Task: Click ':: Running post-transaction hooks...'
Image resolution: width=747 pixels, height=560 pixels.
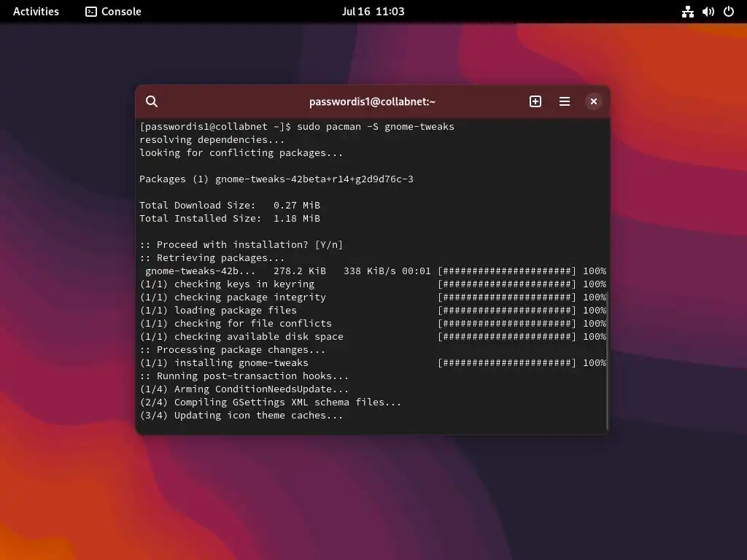Action: (244, 376)
